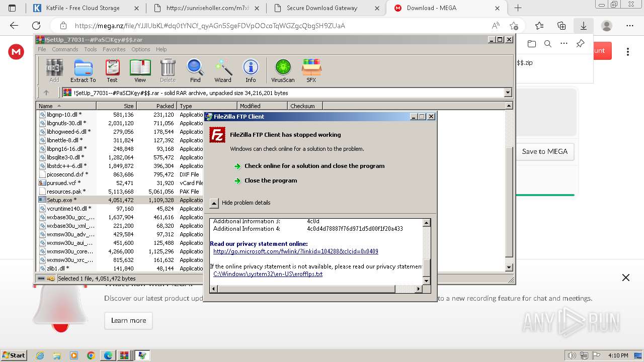Viewport: 644px width, 362px height.
Task: Choose Check online for a solution and close
Action: tap(314, 166)
